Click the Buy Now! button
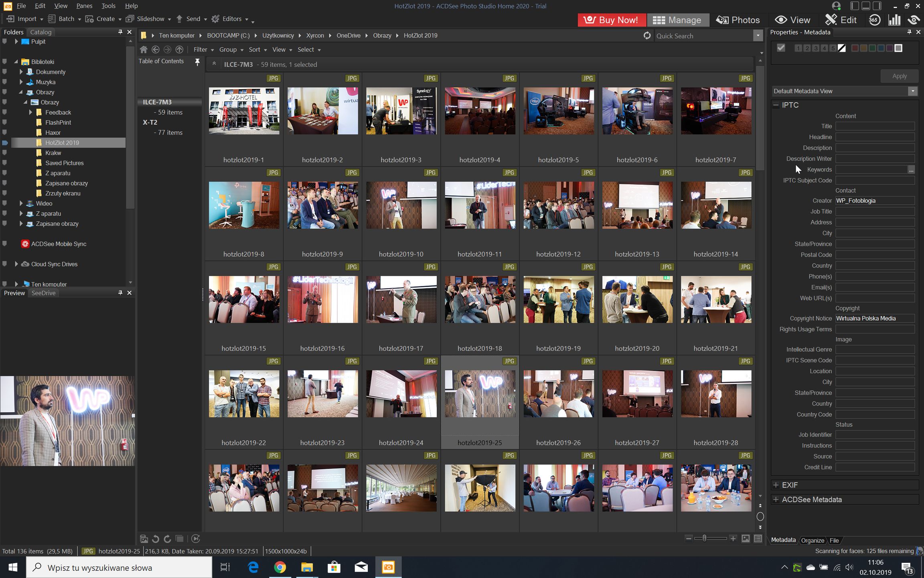The height and width of the screenshot is (578, 924). [x=612, y=20]
